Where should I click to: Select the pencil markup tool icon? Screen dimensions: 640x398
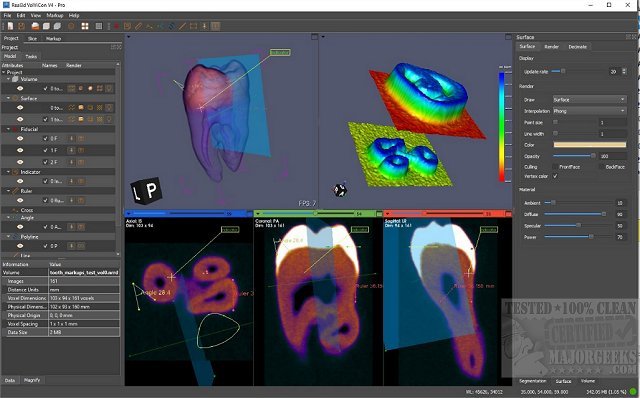tap(138, 26)
